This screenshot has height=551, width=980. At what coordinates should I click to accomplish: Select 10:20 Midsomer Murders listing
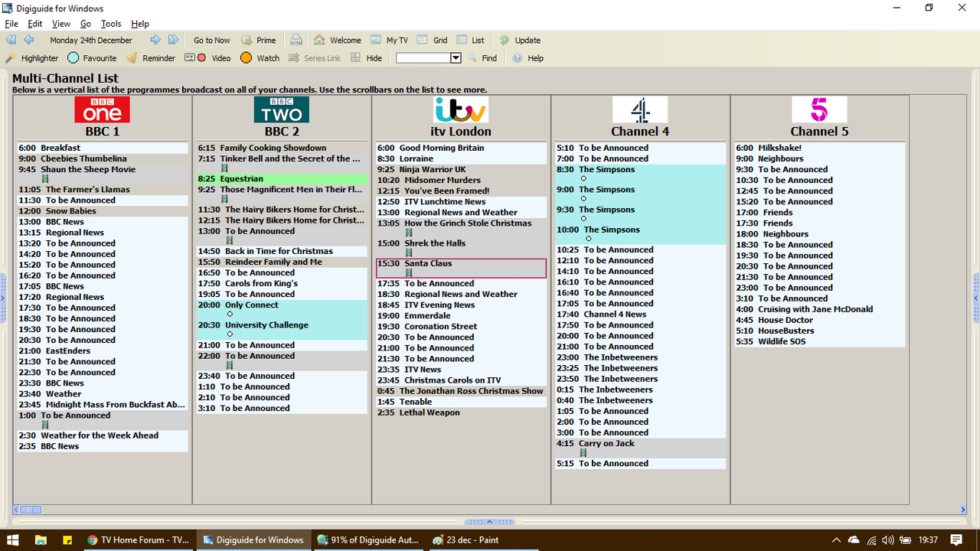(462, 180)
